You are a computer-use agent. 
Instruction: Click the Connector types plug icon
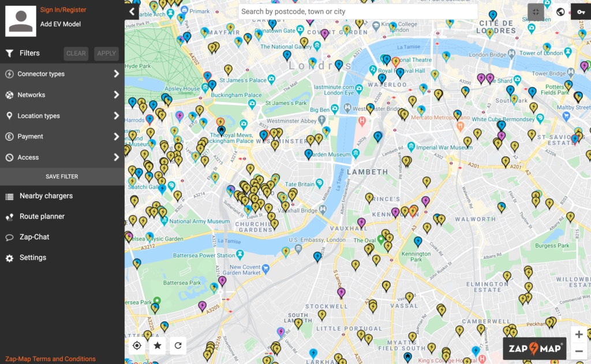(9, 74)
